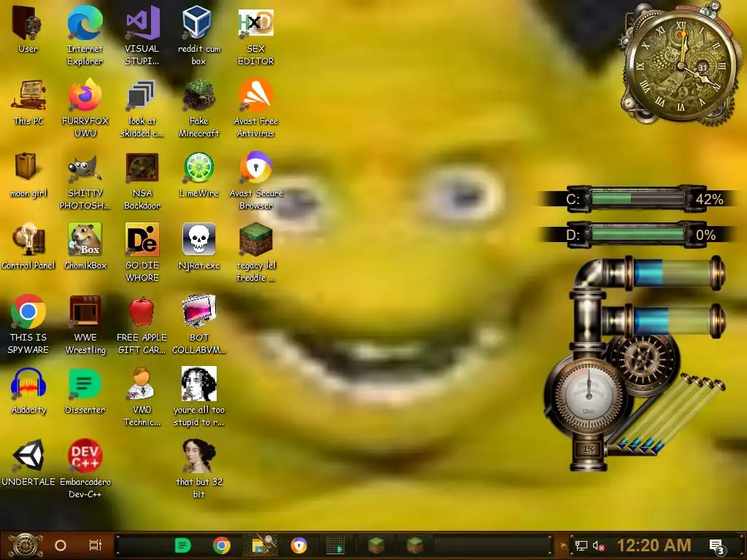Open the THIS IS SPYWARE Chrome icon
This screenshot has height=560, width=747.
pos(28,312)
